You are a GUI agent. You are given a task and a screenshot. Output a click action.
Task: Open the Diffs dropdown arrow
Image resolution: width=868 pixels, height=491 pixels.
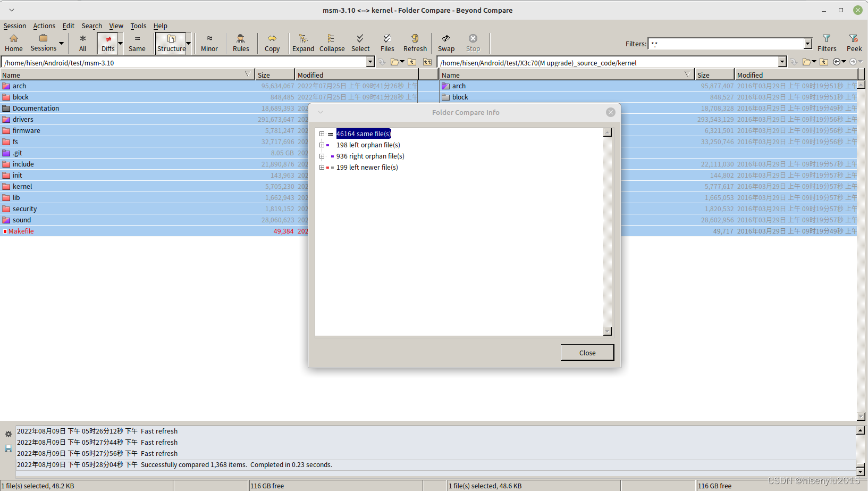click(120, 43)
